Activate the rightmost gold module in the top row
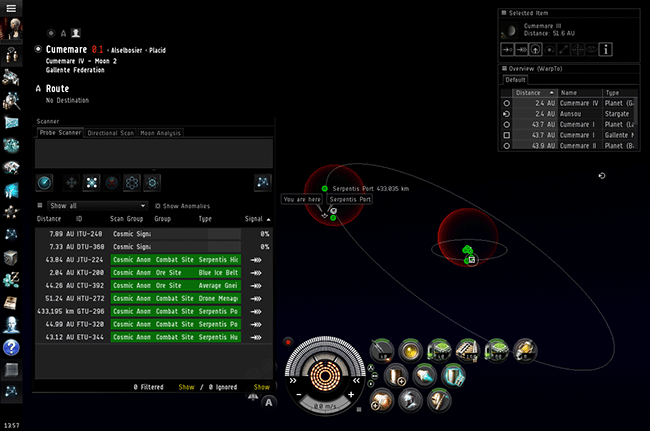Screen dimensions: 650x431 525,351
